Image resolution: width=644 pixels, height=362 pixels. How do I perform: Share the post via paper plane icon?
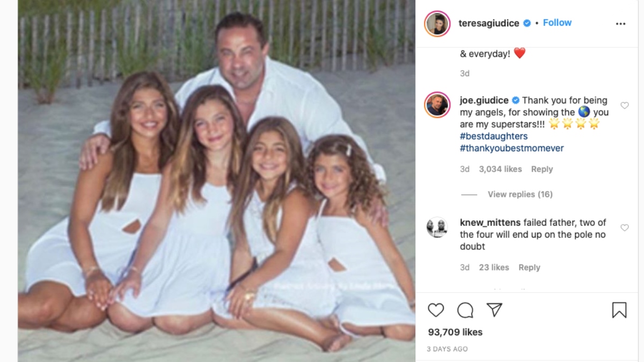click(494, 310)
